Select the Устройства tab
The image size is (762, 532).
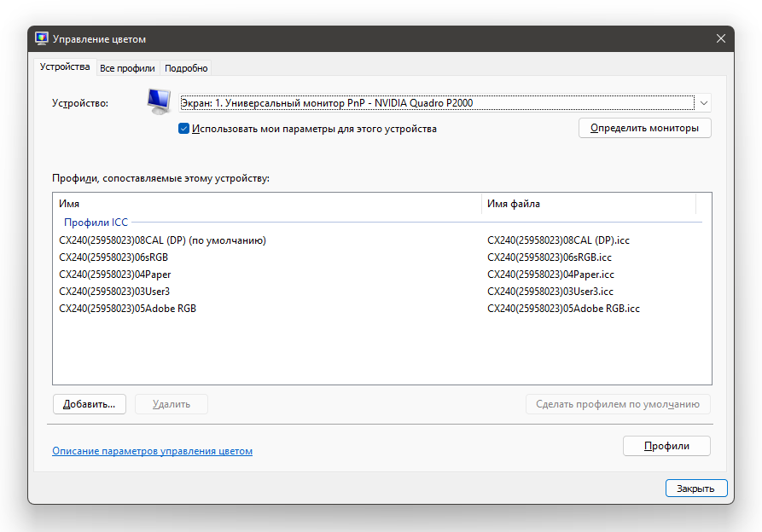pyautogui.click(x=65, y=67)
